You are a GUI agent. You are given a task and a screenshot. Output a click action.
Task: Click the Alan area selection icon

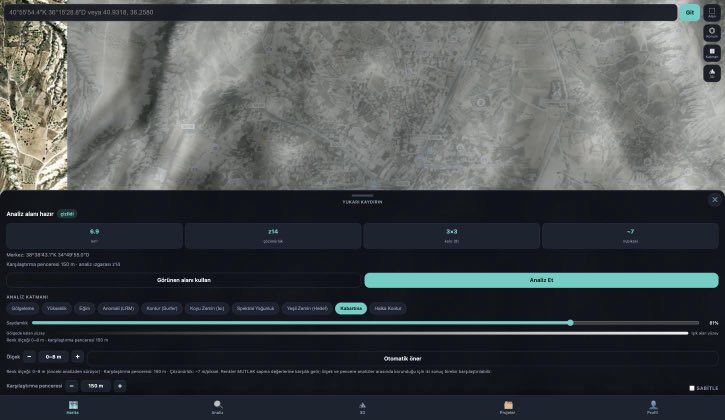[712, 12]
